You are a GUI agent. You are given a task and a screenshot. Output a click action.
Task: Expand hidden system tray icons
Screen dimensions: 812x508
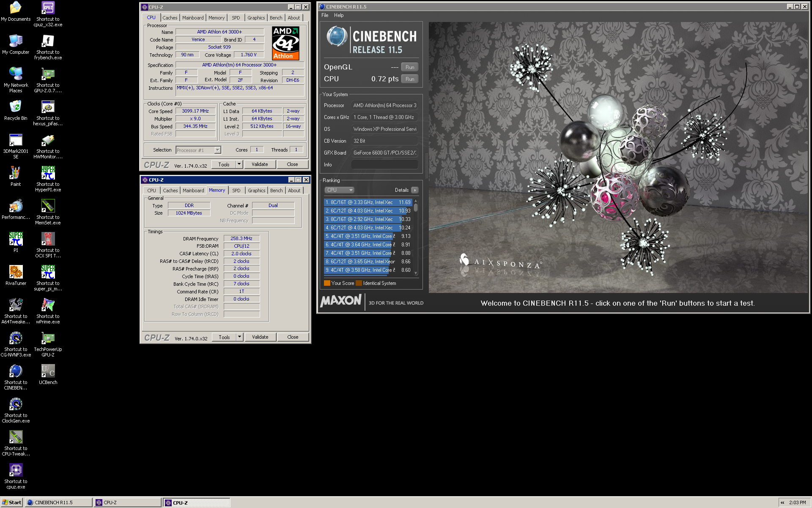pos(782,502)
